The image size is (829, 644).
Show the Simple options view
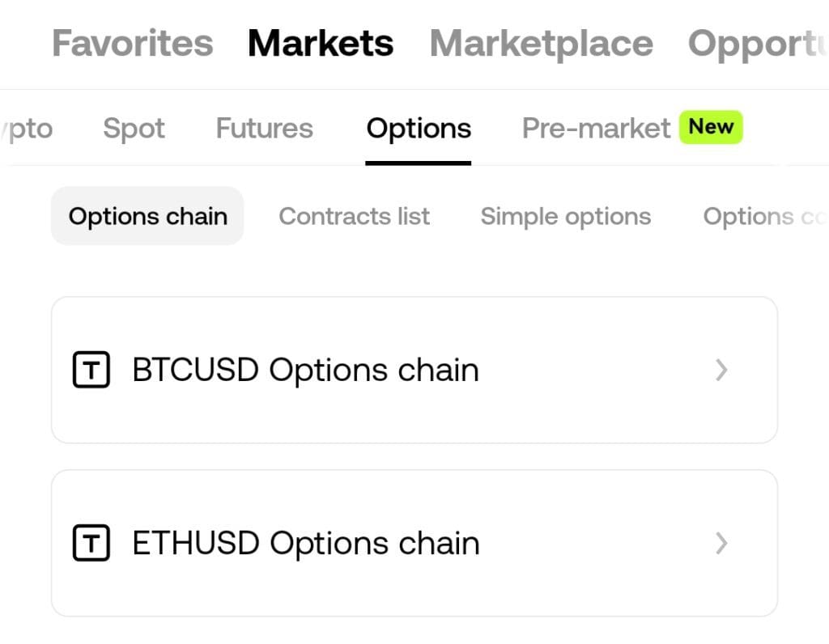[565, 216]
